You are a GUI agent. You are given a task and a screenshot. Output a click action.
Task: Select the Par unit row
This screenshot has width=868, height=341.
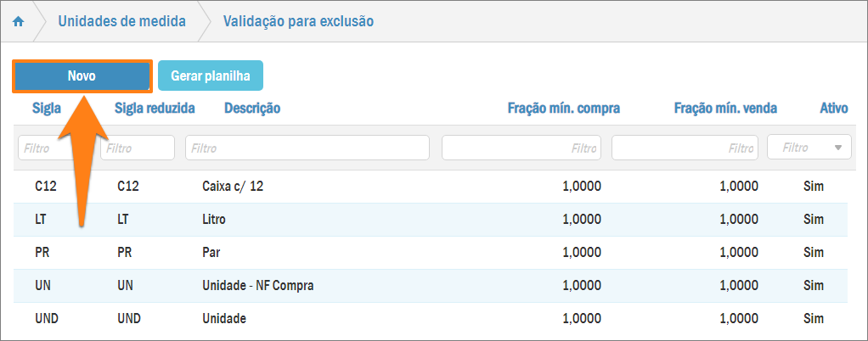click(x=211, y=253)
